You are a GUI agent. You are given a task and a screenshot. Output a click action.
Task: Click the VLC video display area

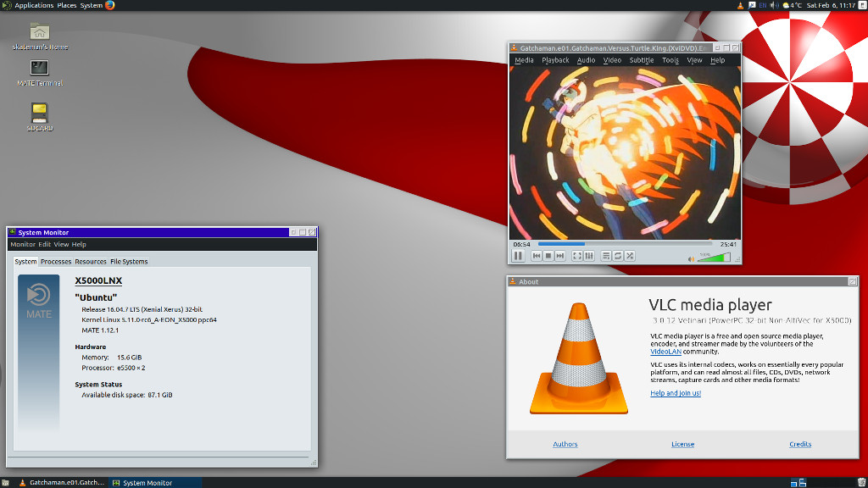click(x=625, y=152)
